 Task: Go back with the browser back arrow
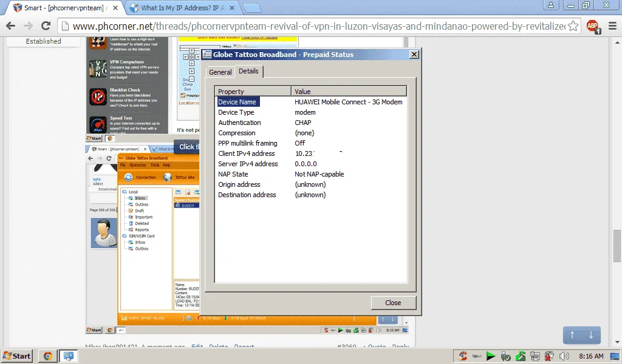[x=11, y=26]
